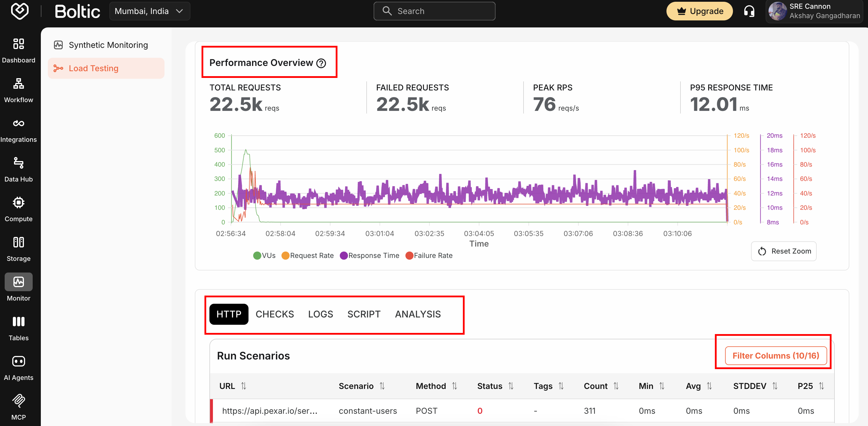Expand the Mumbai, India region dropdown

click(149, 11)
